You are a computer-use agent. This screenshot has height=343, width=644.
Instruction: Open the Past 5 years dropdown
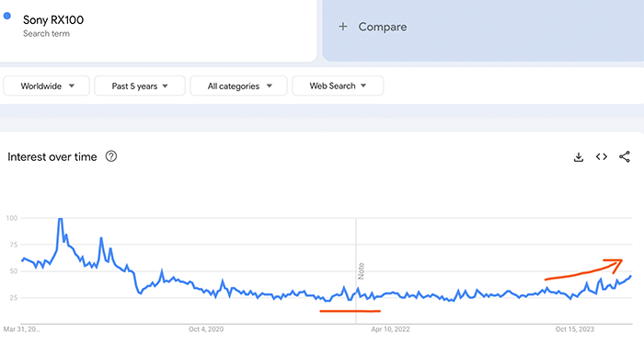tap(140, 86)
